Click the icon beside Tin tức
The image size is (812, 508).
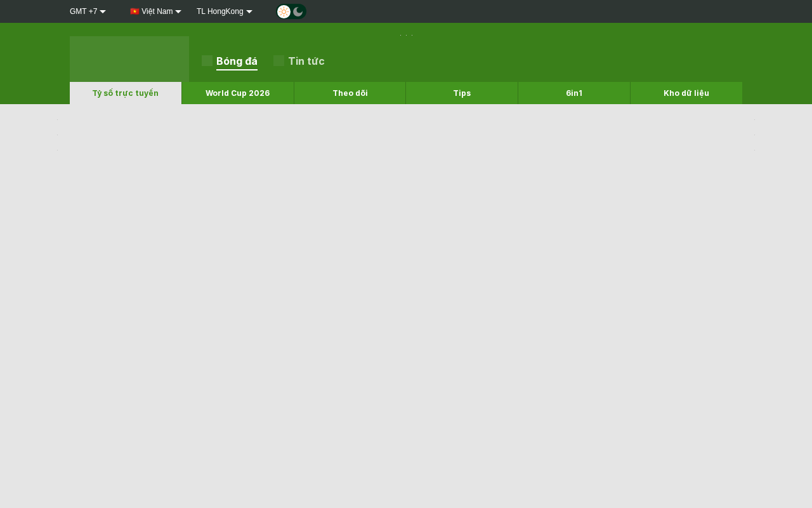(278, 61)
